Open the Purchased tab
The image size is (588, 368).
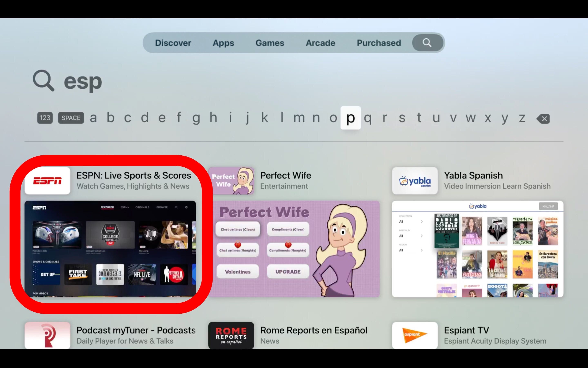[379, 43]
